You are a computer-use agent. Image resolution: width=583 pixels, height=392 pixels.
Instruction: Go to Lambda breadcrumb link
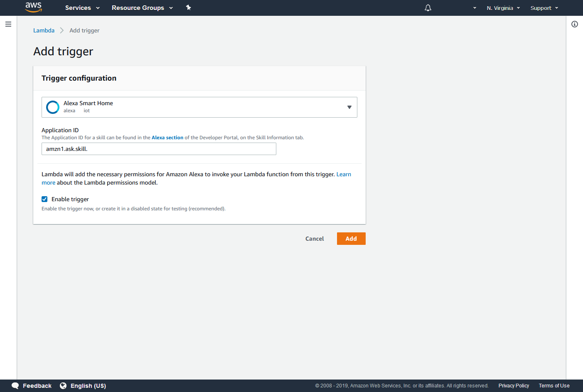click(x=44, y=30)
